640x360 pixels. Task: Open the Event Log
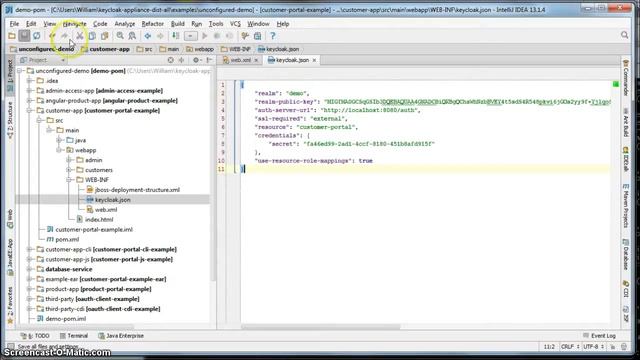(x=599, y=336)
